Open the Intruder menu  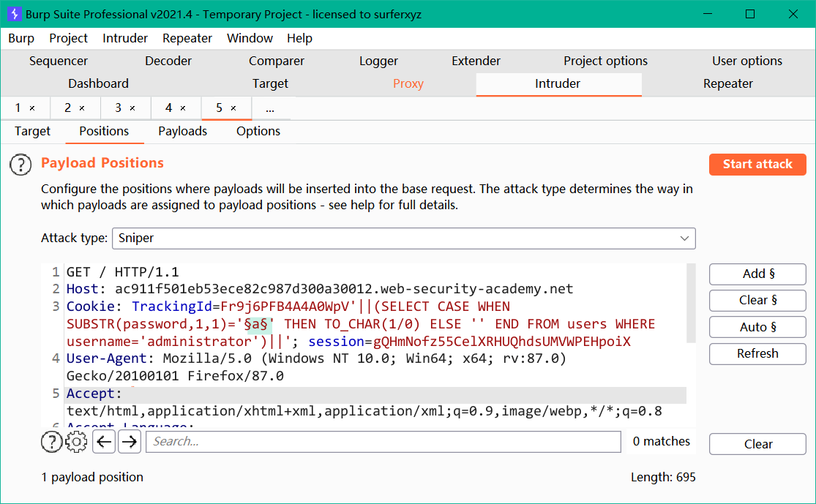[125, 39]
